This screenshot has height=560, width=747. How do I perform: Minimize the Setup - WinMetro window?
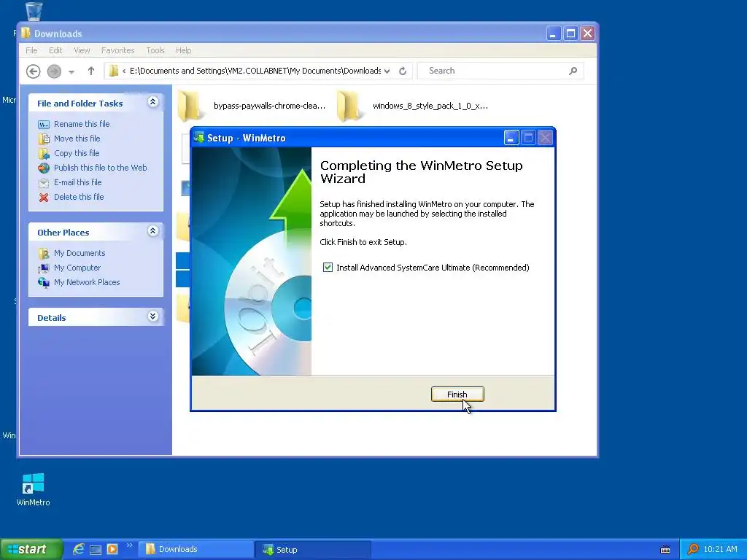pos(511,138)
